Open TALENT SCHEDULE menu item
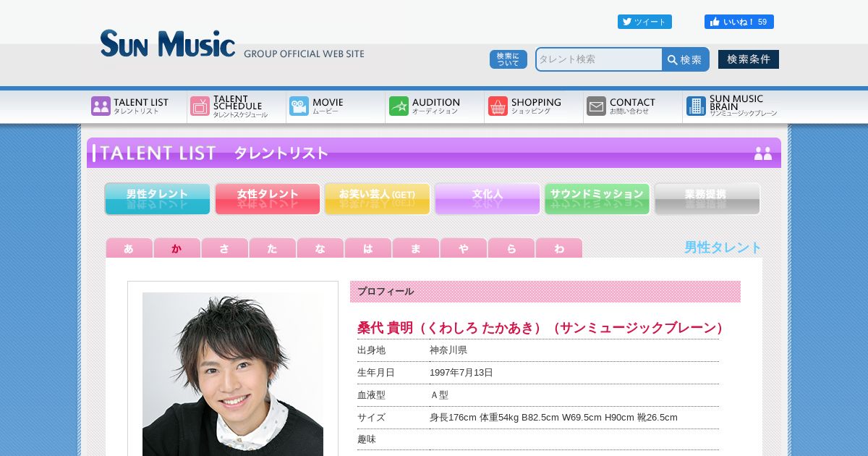This screenshot has height=456, width=868. (237, 106)
